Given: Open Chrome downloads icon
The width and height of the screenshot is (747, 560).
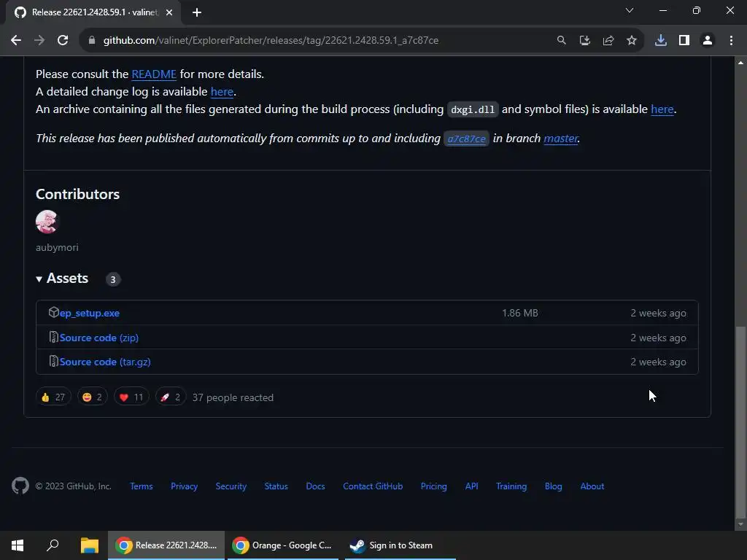Looking at the screenshot, I should 661,41.
